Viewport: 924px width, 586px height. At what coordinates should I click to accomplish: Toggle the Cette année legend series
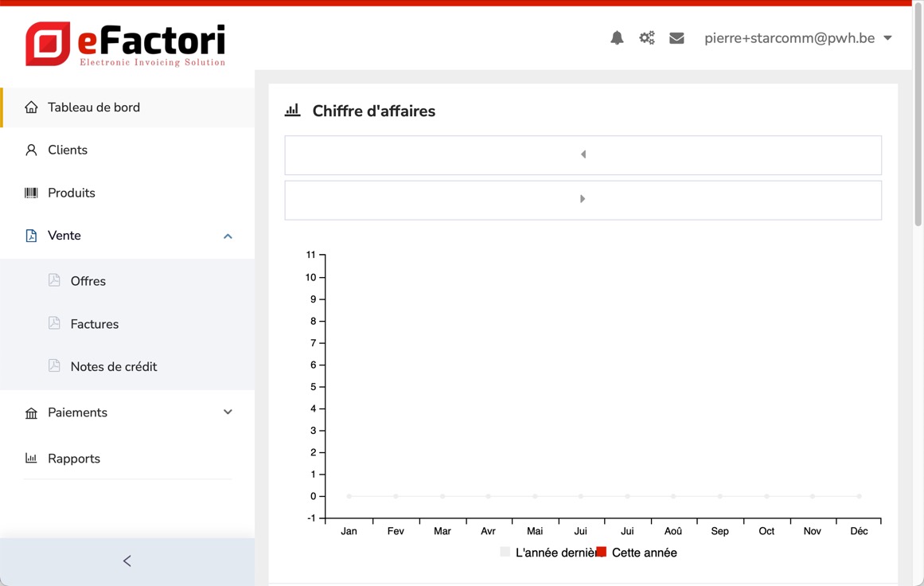point(637,553)
